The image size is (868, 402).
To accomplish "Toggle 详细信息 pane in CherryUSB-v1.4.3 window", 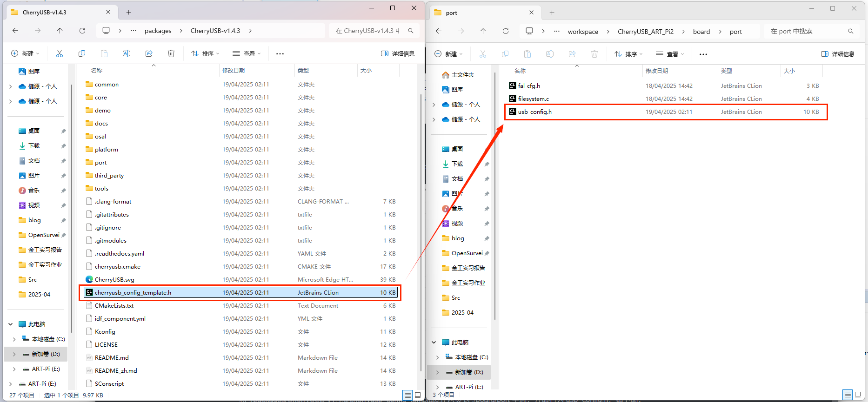I will pyautogui.click(x=398, y=54).
